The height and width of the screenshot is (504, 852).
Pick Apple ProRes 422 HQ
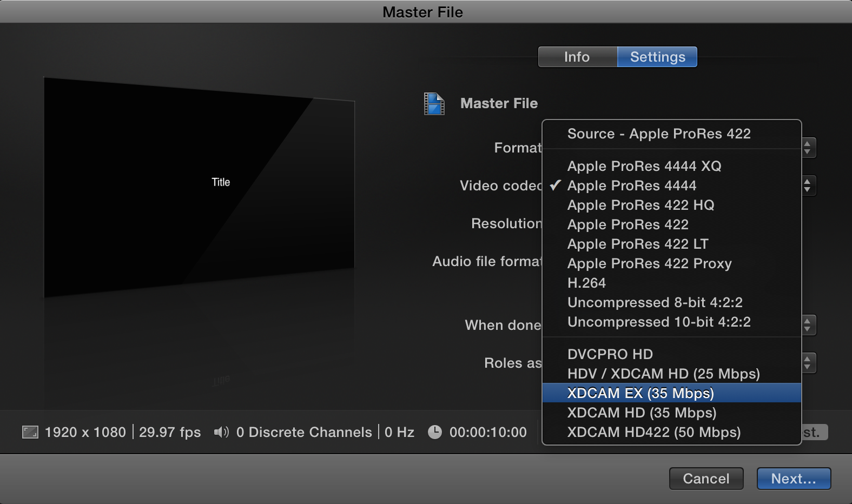[x=671, y=205]
